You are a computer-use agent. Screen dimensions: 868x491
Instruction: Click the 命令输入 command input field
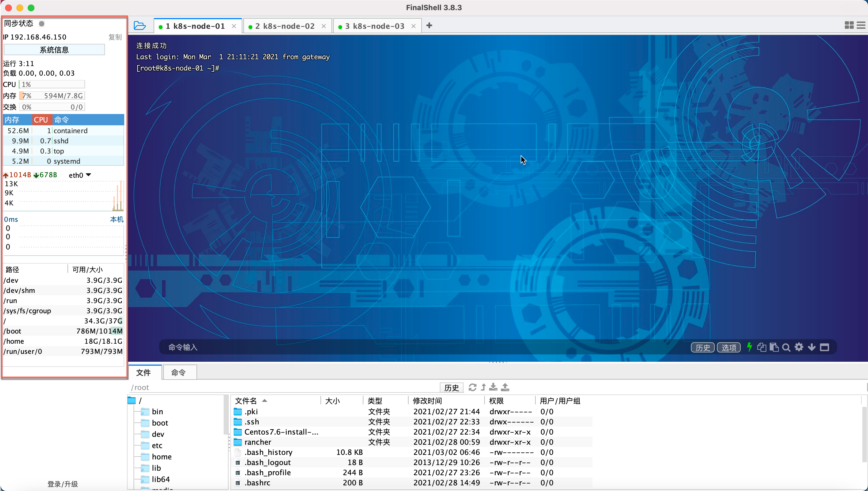(x=270, y=347)
